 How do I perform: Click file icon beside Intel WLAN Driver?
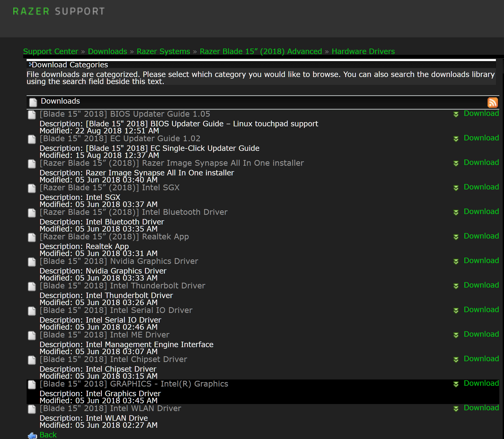click(32, 409)
